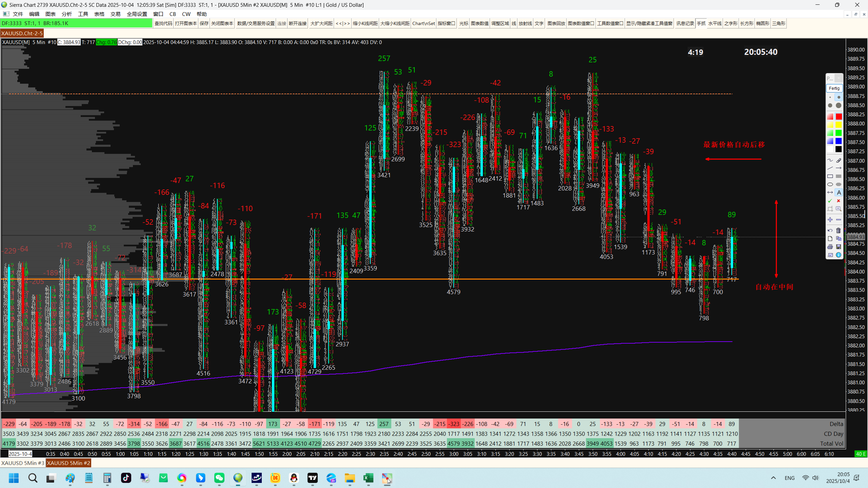
Task: Select the freehand squiggle pen tool
Action: tap(830, 160)
